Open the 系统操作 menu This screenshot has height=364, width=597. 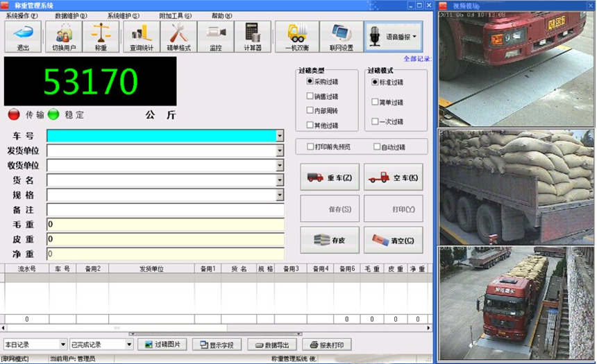tap(22, 15)
